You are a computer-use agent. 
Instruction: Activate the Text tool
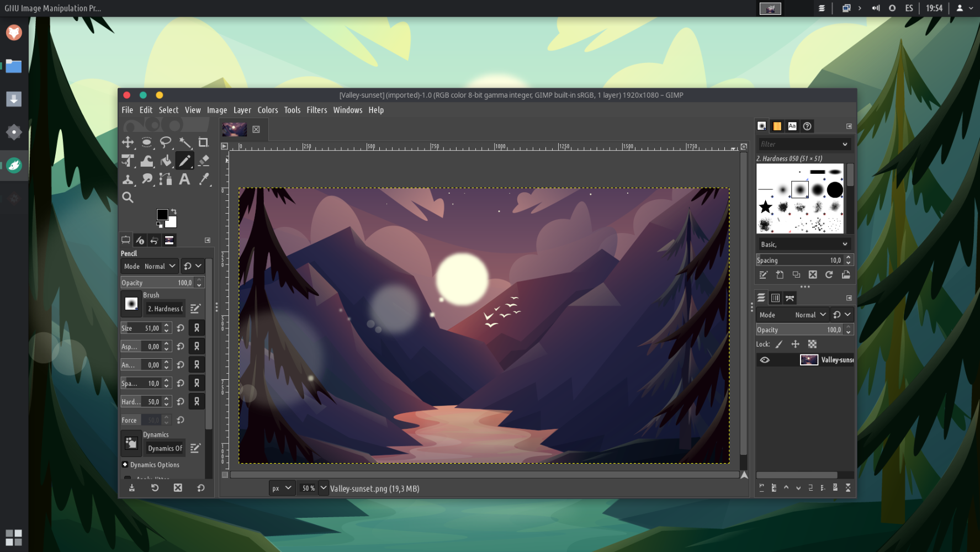coord(184,179)
